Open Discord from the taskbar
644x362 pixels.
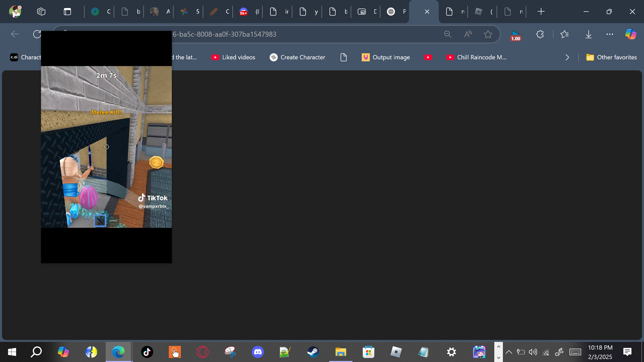tap(258, 352)
